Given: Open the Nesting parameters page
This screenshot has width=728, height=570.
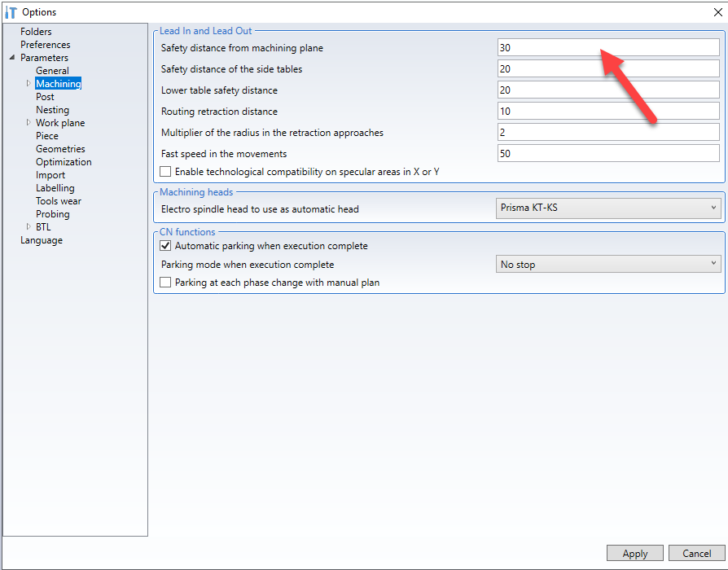Looking at the screenshot, I should click(x=52, y=110).
